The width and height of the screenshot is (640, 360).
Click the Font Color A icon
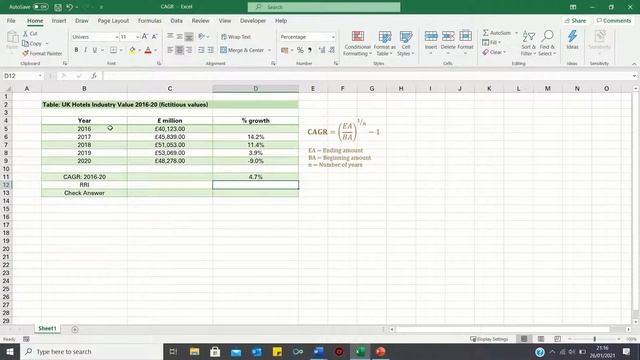[148, 50]
